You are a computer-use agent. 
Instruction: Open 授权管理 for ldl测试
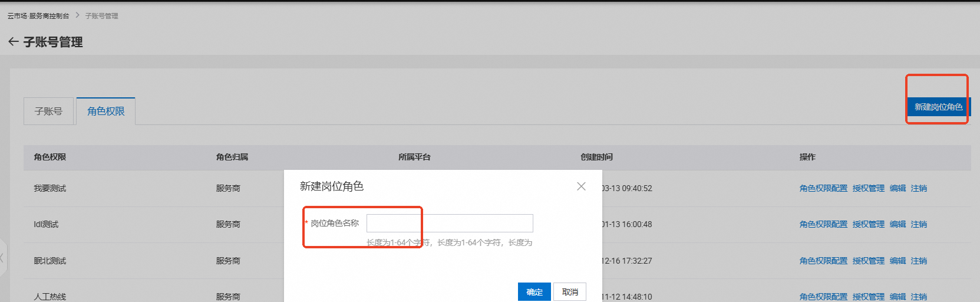[x=869, y=224]
